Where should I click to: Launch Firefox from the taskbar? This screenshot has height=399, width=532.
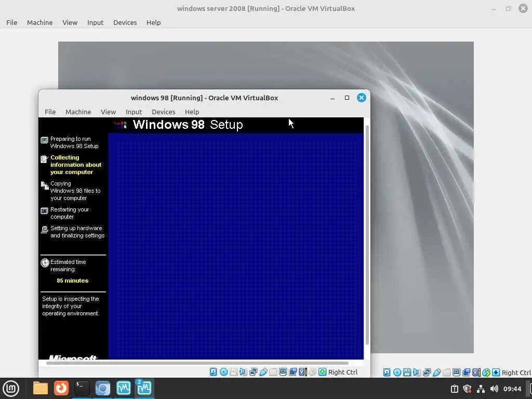point(61,388)
